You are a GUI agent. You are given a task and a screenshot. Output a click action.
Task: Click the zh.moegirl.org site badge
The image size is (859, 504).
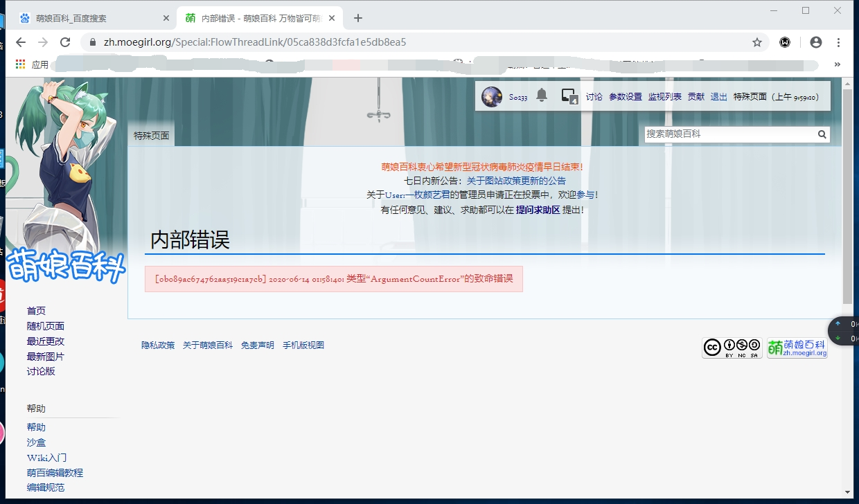point(797,347)
